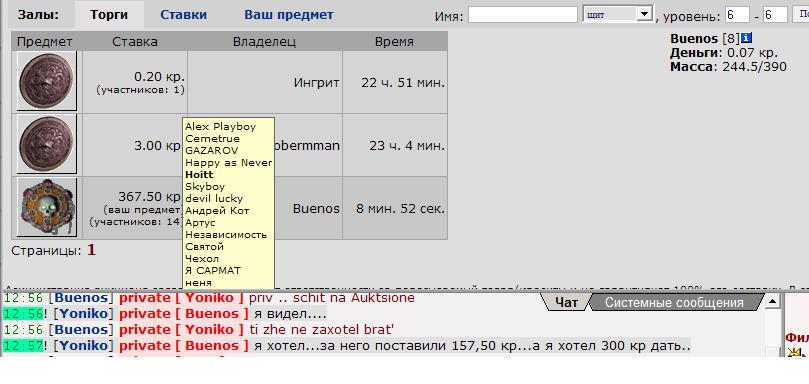The image size is (809, 384).
Task: Open the Ваш предмет tab
Action: pyautogui.click(x=289, y=15)
